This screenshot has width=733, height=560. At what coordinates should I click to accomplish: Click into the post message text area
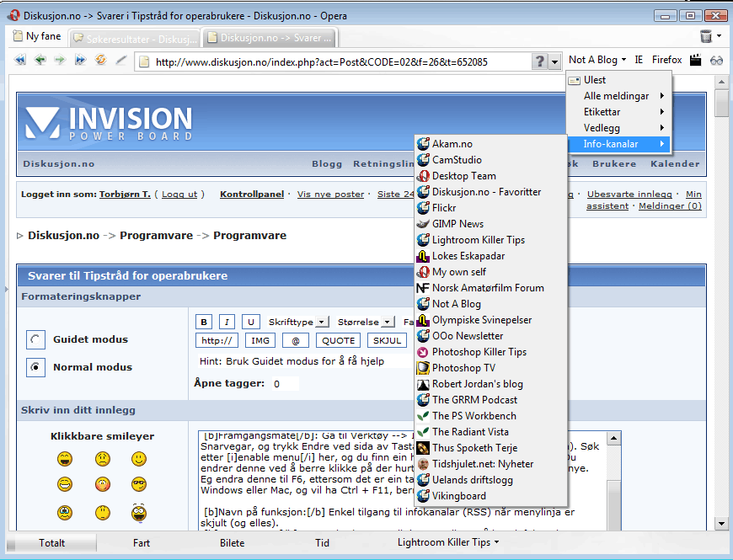[402, 481]
